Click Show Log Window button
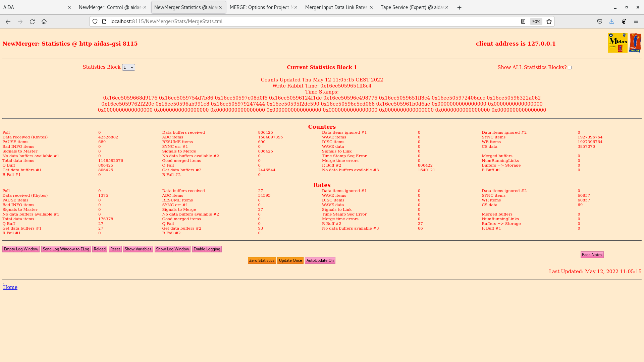644x362 pixels. pos(172,249)
